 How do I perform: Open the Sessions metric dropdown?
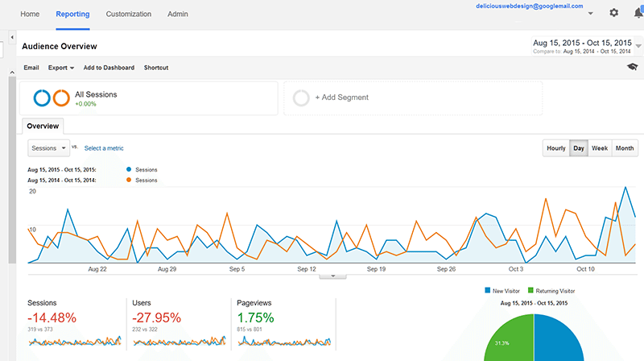49,148
